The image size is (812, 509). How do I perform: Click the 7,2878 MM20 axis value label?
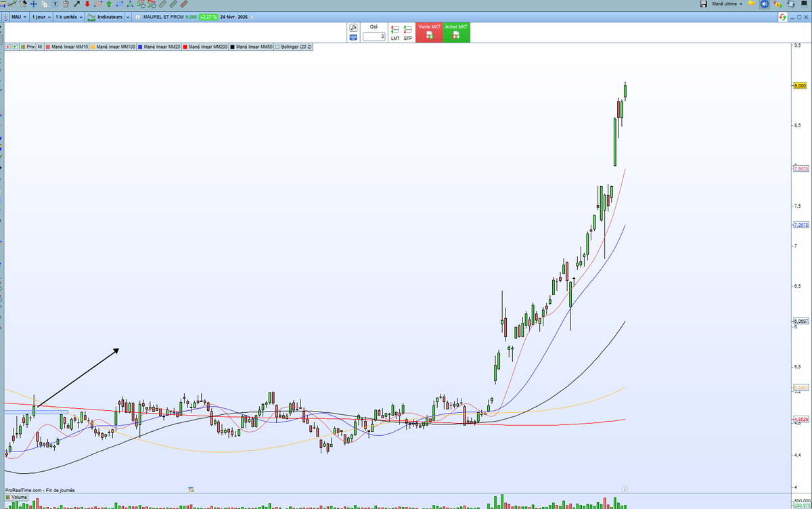800,224
